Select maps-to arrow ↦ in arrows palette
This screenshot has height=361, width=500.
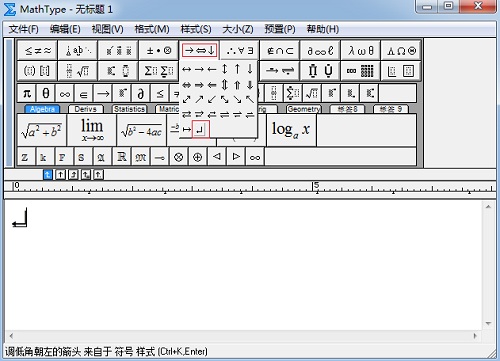(187, 129)
